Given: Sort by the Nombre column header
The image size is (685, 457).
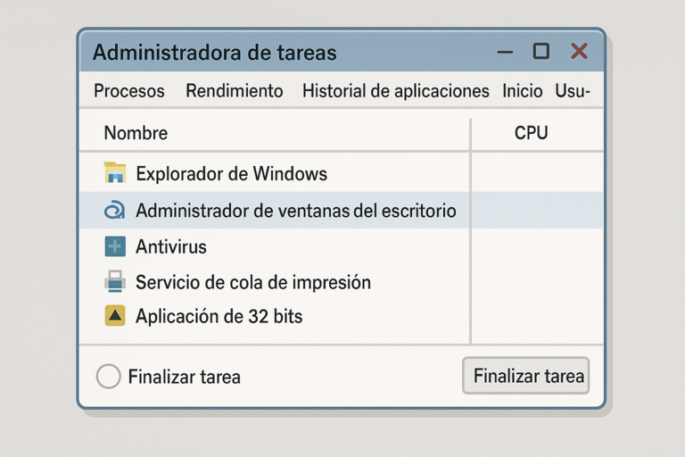Looking at the screenshot, I should [x=136, y=133].
